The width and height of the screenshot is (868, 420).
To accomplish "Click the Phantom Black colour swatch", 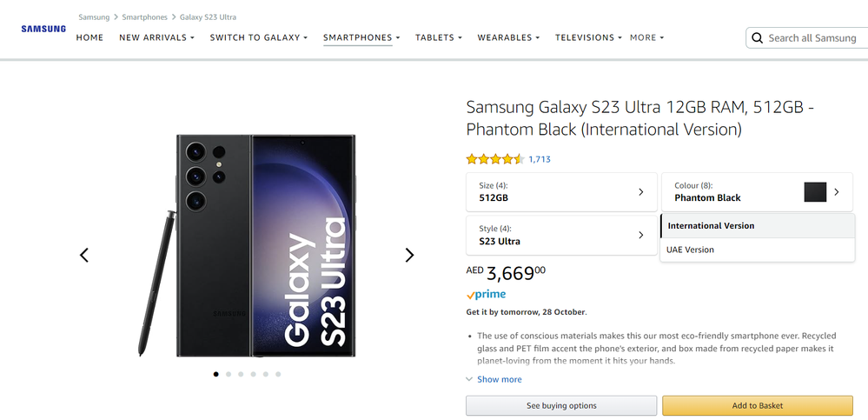I will 815,191.
